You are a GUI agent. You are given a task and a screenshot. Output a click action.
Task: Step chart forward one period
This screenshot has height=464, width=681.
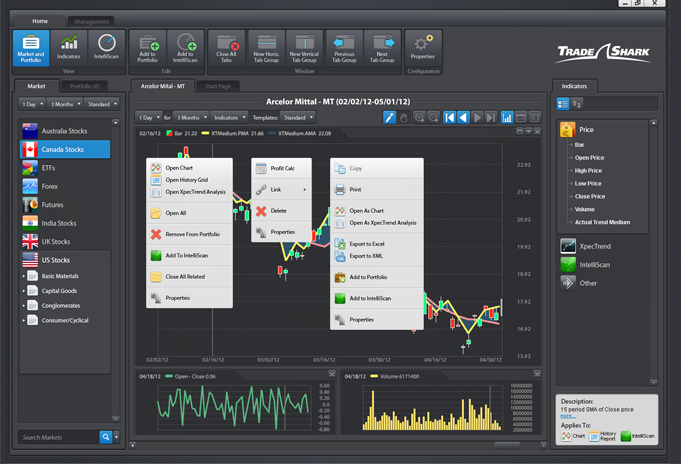click(477, 117)
